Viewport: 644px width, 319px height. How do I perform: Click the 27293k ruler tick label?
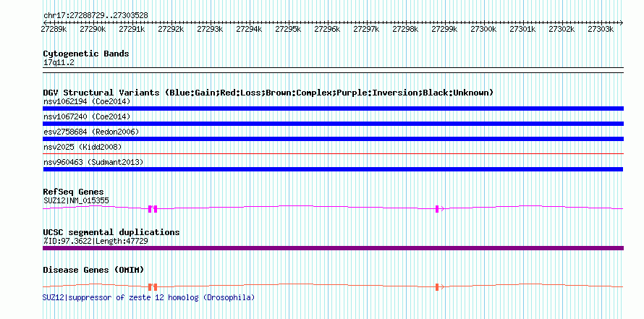pos(210,29)
